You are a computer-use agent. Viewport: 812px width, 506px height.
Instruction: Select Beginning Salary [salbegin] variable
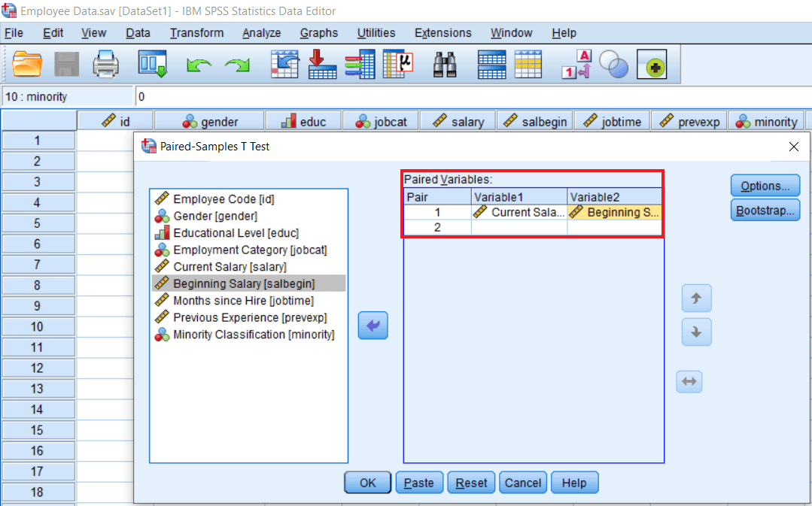point(248,283)
